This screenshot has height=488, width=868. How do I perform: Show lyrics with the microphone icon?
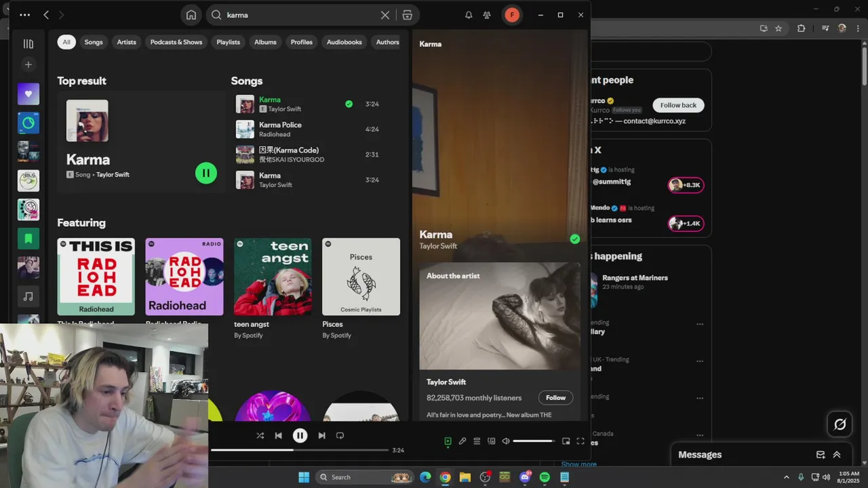pos(462,441)
